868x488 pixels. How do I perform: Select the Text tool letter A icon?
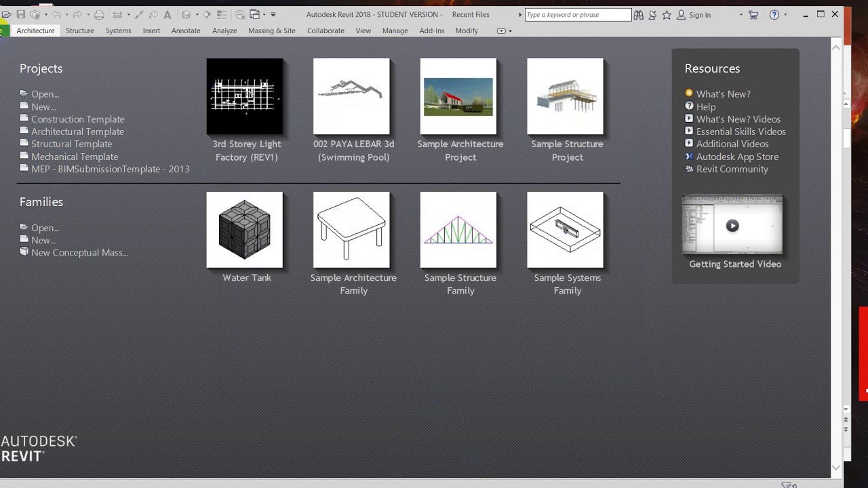[167, 14]
